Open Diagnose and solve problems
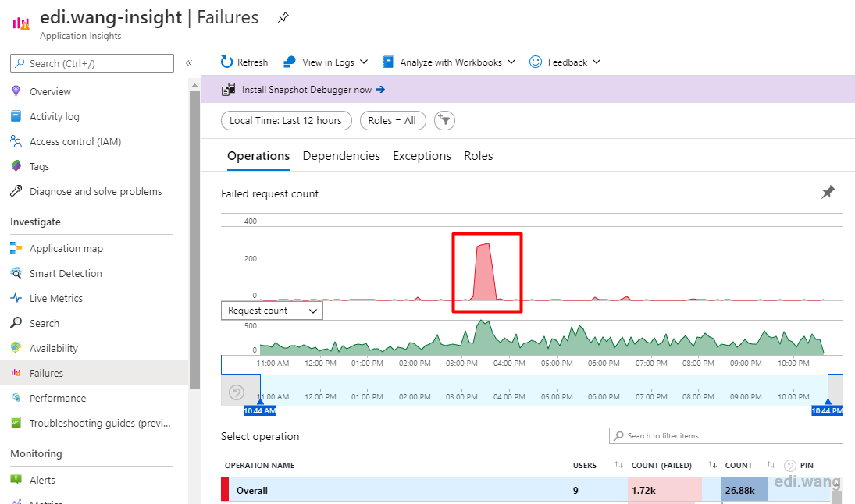Viewport: 855px width, 504px height. click(x=96, y=192)
